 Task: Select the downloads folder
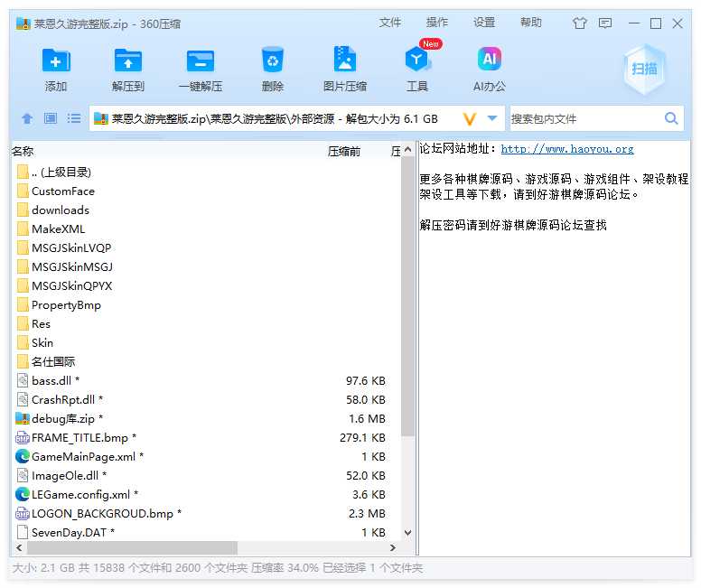coord(52,210)
